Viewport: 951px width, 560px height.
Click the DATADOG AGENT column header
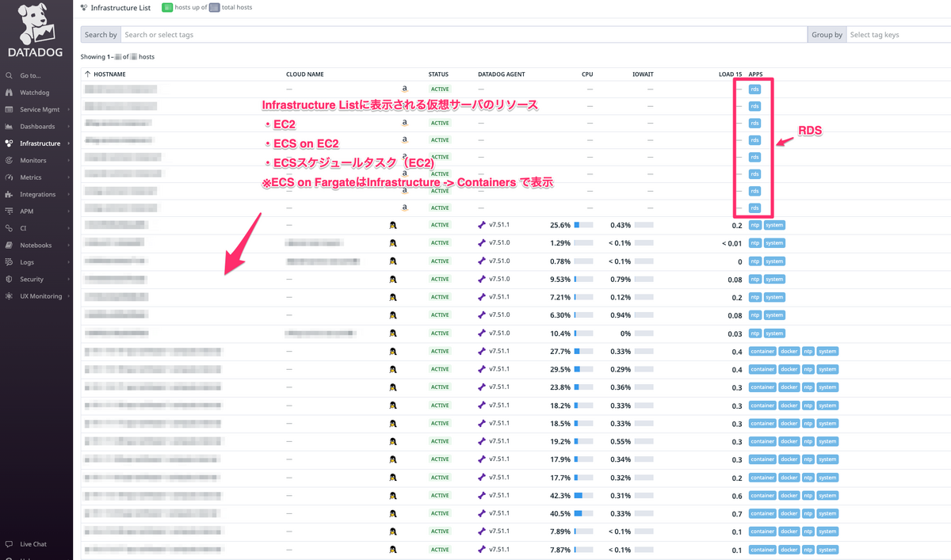(502, 74)
